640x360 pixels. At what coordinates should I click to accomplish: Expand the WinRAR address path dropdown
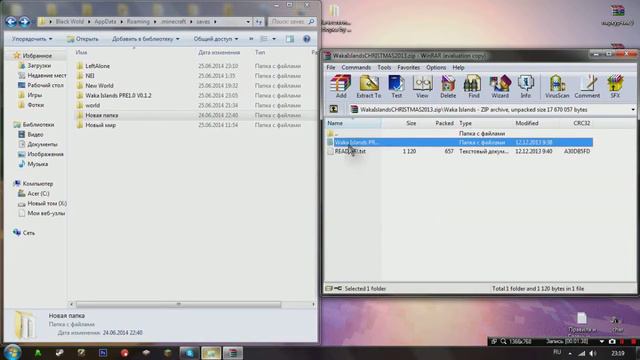tap(633, 109)
